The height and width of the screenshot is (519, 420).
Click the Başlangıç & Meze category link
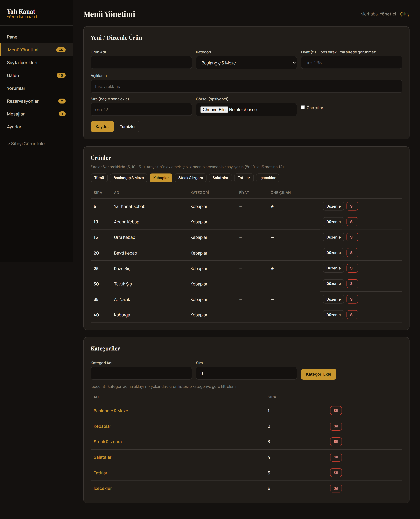111,411
